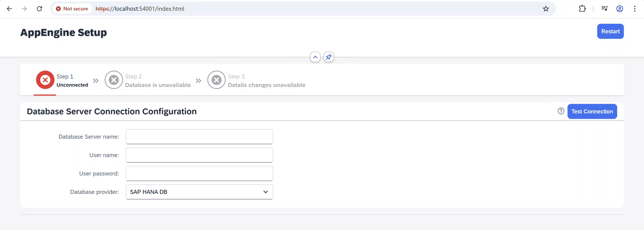Click the pin icon to anchor the header
The height and width of the screenshot is (230, 644).
[329, 57]
